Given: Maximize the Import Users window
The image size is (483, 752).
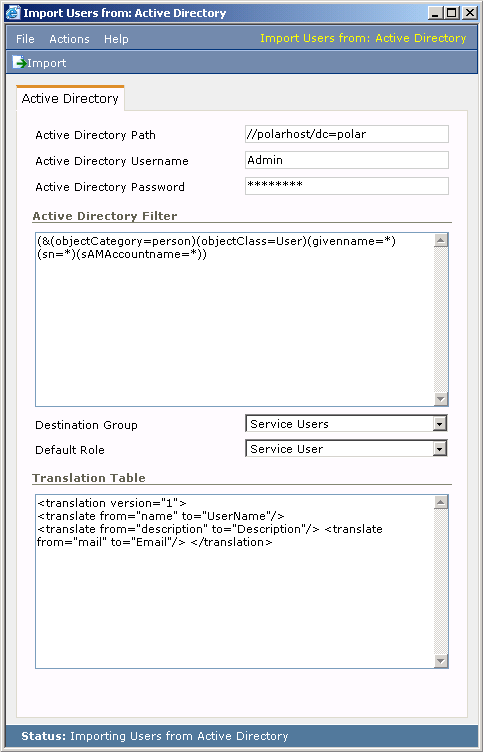Looking at the screenshot, I should coord(452,13).
